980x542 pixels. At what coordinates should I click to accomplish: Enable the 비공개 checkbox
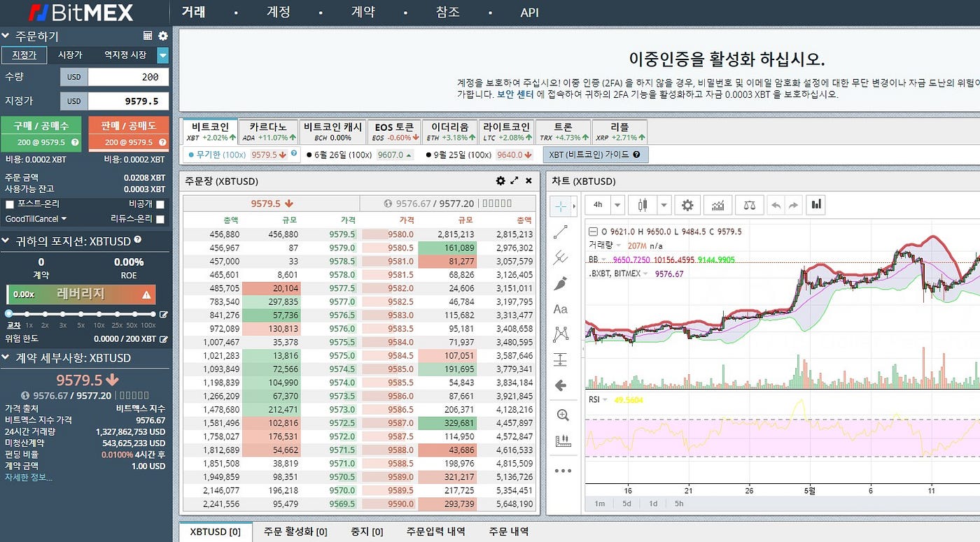(160, 204)
